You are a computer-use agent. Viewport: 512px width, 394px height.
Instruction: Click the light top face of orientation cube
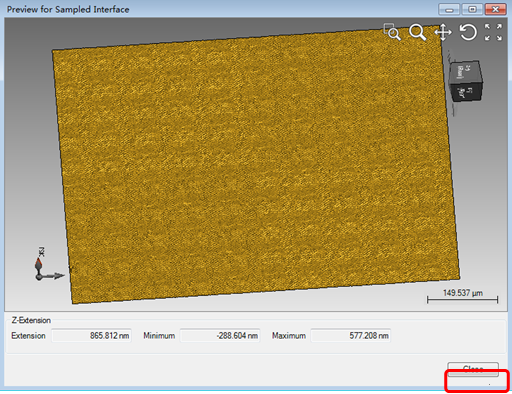(x=465, y=72)
